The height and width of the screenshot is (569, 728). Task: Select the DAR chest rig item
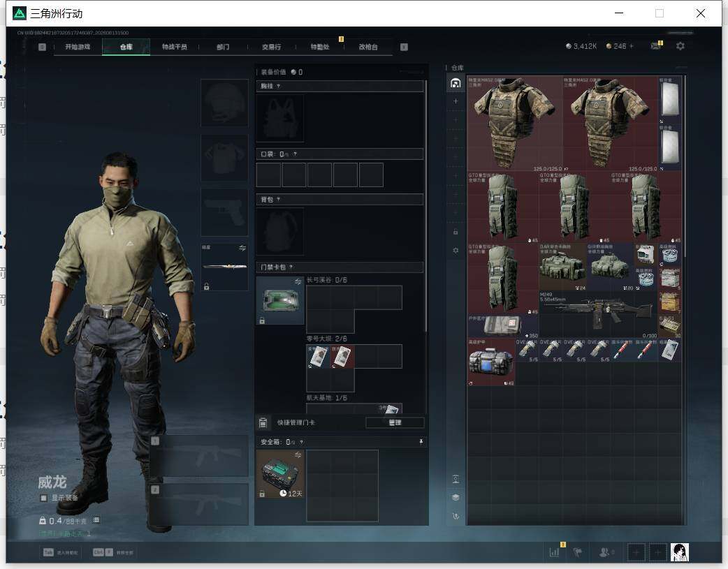click(x=562, y=267)
